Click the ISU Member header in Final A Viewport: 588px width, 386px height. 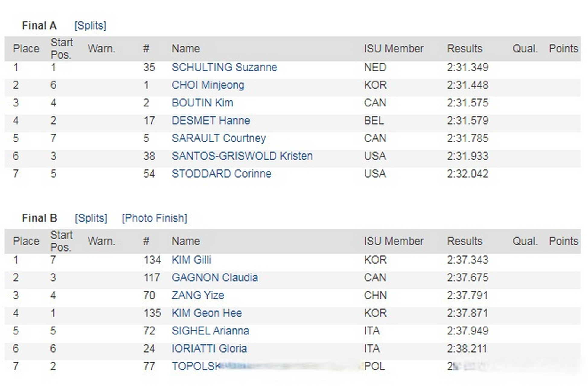click(x=394, y=49)
